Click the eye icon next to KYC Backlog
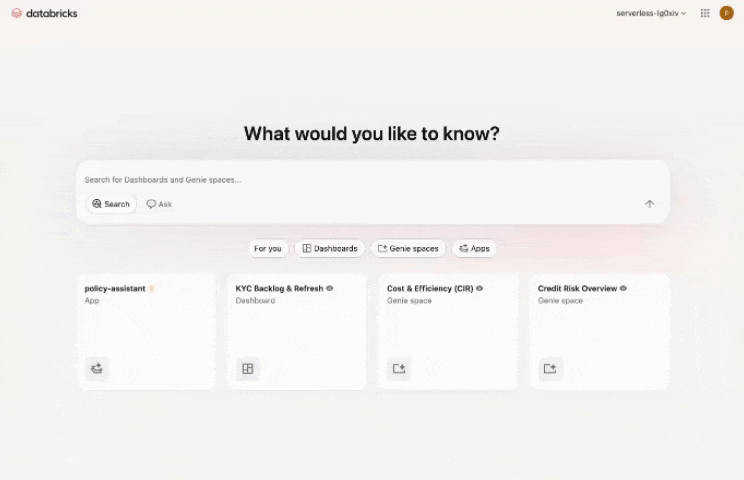Viewport: 744px width, 480px height. (x=330, y=288)
